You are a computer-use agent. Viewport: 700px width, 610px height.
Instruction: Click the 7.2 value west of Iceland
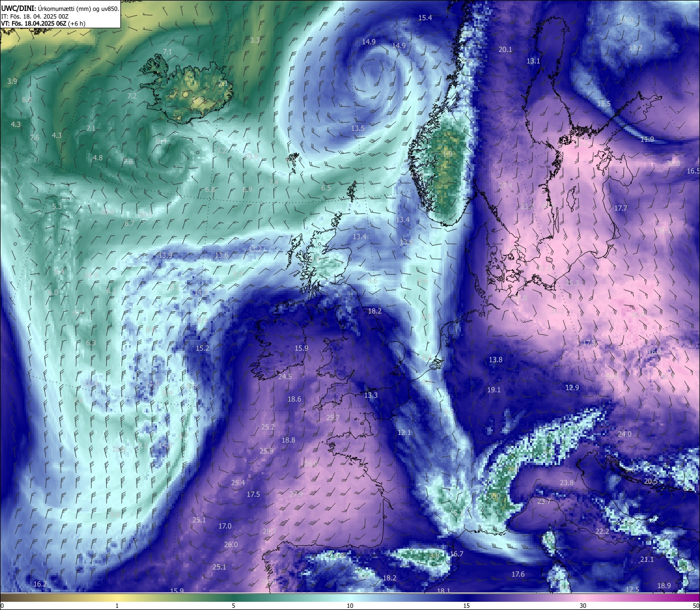pos(132,96)
